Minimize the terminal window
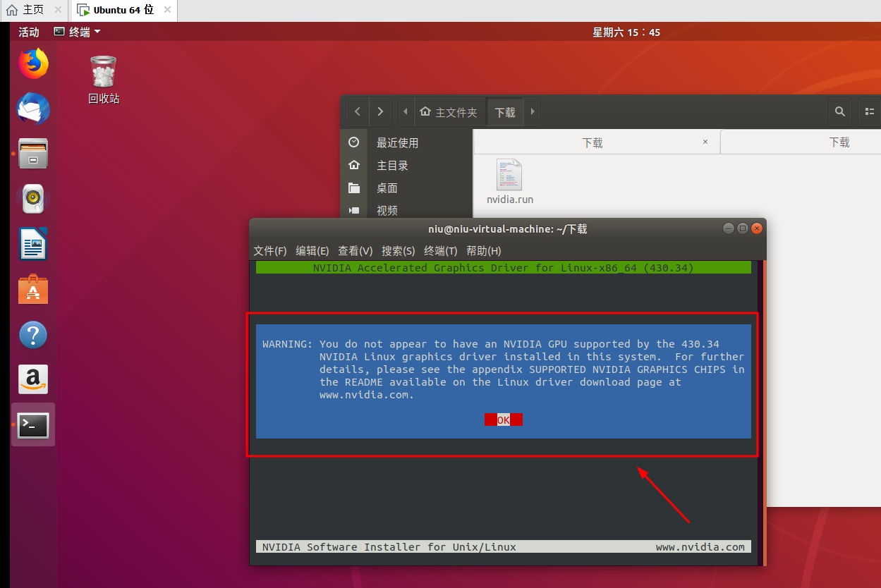Screen dimensions: 881x588 729,228
